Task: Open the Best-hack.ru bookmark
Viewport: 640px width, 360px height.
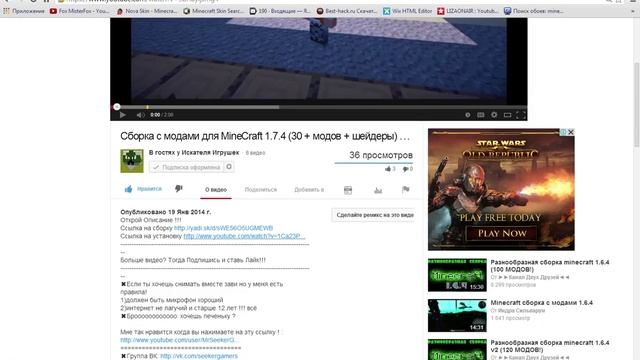Action: click(347, 11)
